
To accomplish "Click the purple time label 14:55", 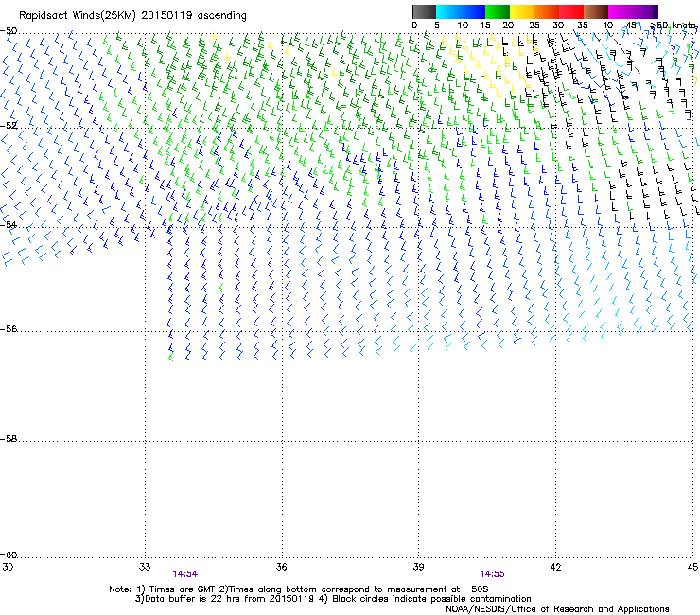I will tap(492, 574).
